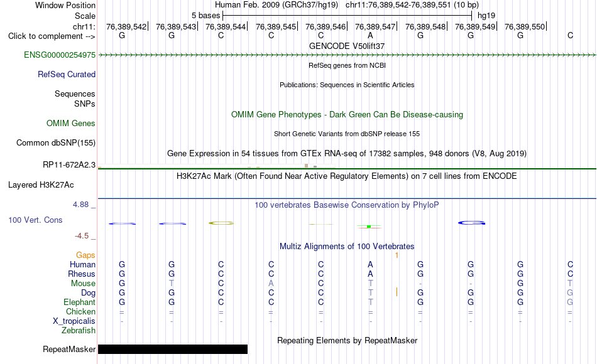Click the Scale label on the left
This screenshot has height=364, width=597.
pyautogui.click(x=85, y=16)
